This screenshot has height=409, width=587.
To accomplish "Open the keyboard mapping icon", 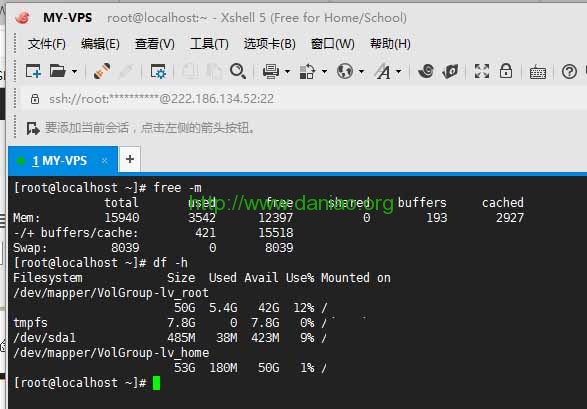I will point(538,72).
